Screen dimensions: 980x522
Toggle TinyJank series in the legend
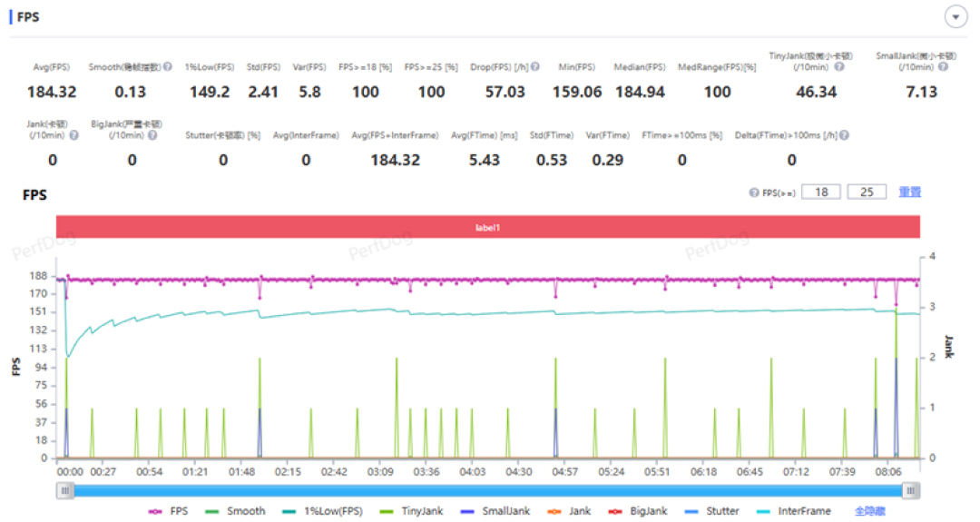(x=411, y=511)
